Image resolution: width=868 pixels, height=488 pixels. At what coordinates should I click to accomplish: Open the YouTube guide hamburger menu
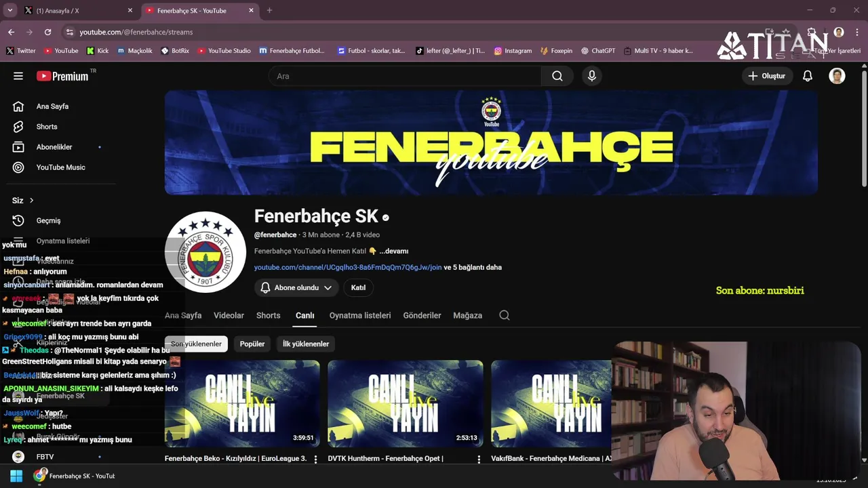point(18,76)
